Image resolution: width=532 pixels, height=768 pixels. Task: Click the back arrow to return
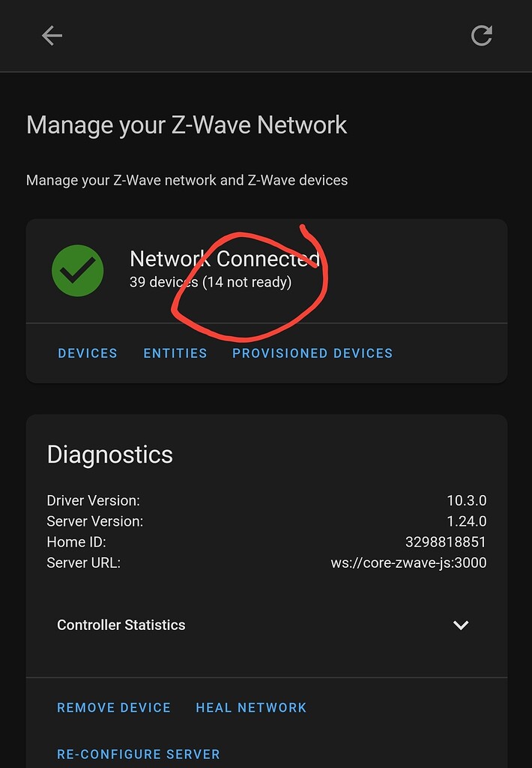(52, 35)
